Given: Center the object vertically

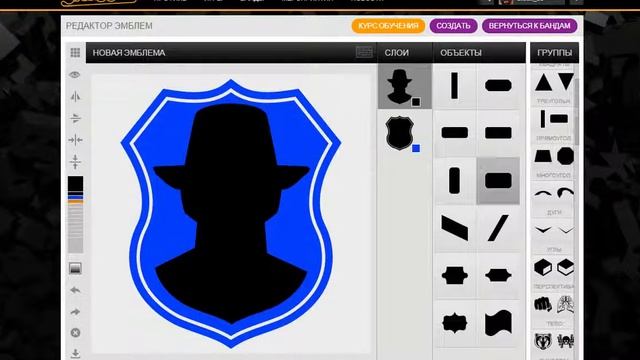Looking at the screenshot, I should 75,162.
